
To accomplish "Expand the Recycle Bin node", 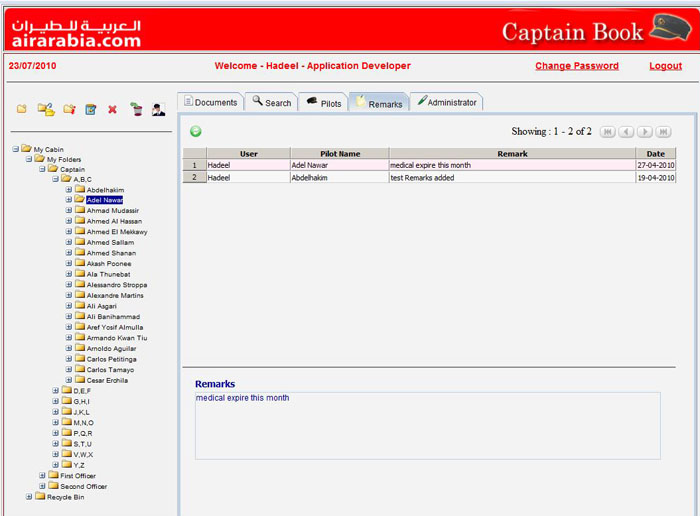I will 29,496.
